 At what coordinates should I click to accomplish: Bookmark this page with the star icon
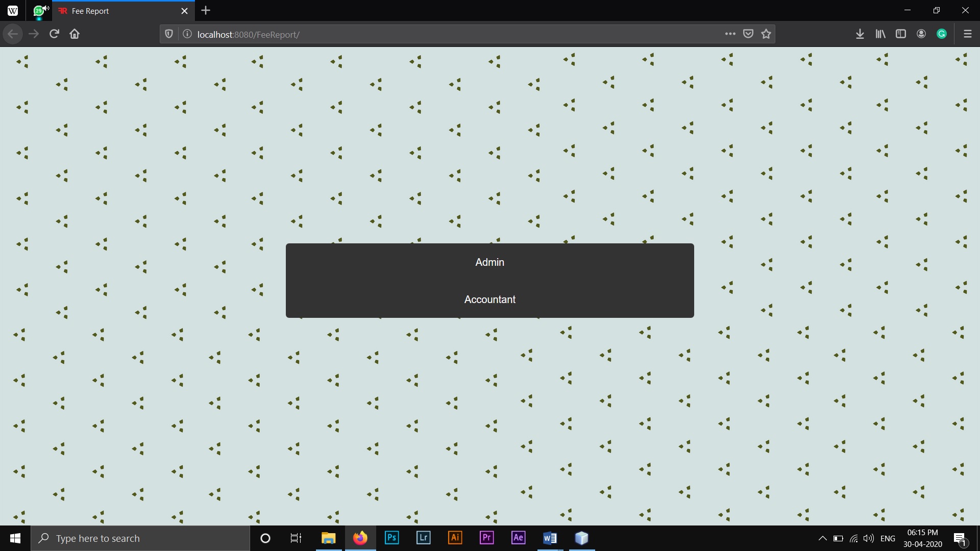pyautogui.click(x=766, y=34)
